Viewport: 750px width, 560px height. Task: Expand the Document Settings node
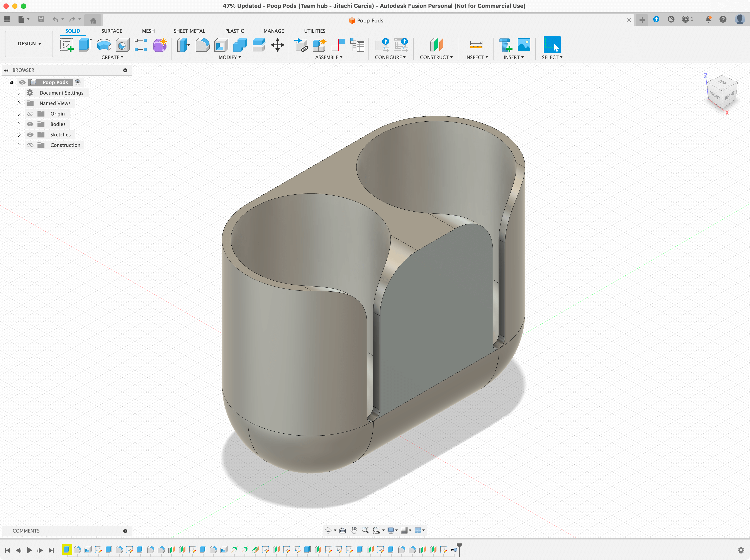tap(19, 93)
